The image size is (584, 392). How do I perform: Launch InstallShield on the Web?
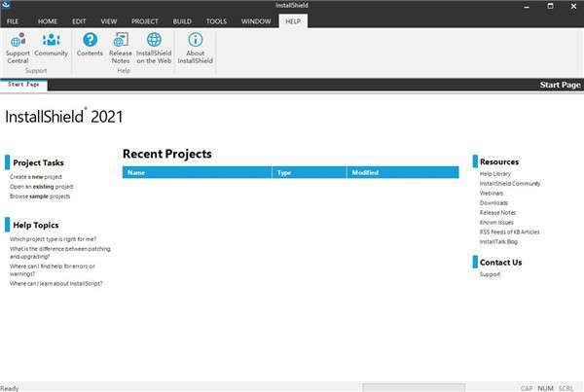click(154, 48)
